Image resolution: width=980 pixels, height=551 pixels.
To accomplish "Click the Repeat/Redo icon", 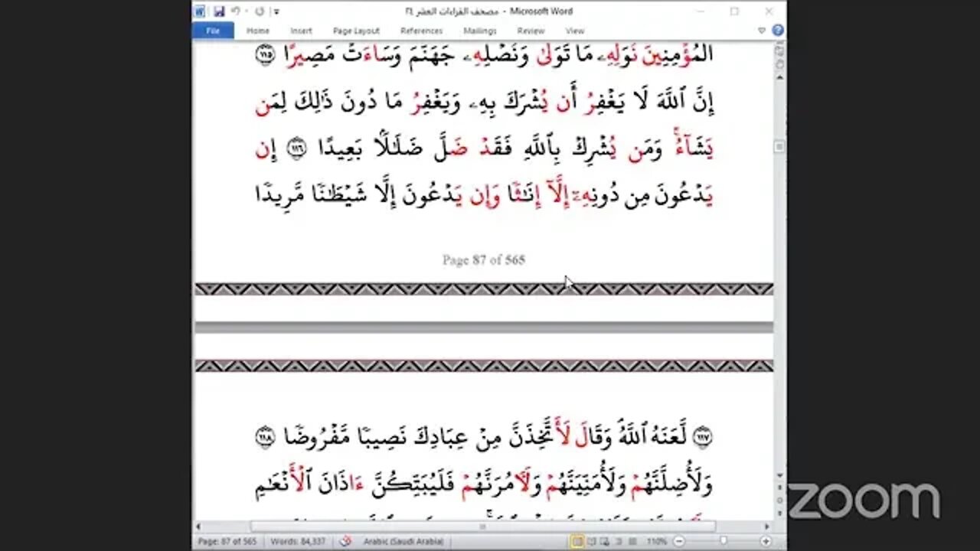I will pyautogui.click(x=260, y=11).
